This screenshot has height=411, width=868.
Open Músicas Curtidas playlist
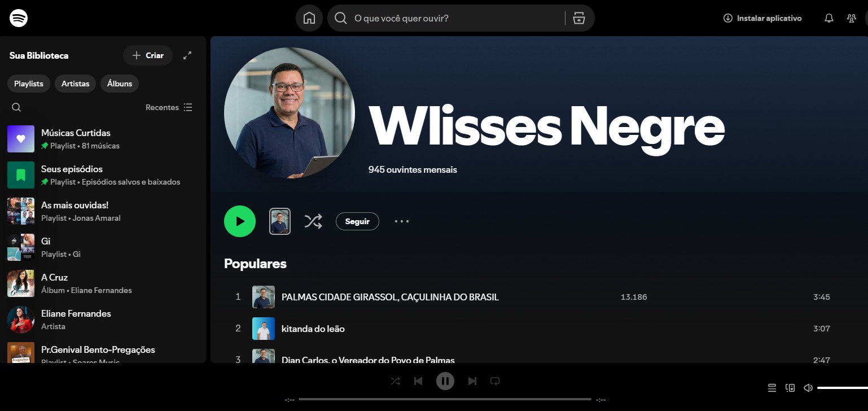pyautogui.click(x=103, y=139)
